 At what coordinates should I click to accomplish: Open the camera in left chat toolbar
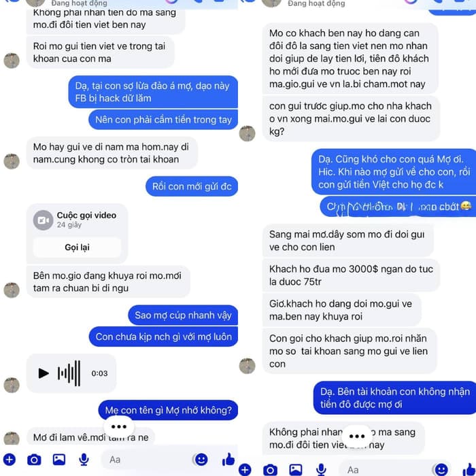(x=34, y=460)
